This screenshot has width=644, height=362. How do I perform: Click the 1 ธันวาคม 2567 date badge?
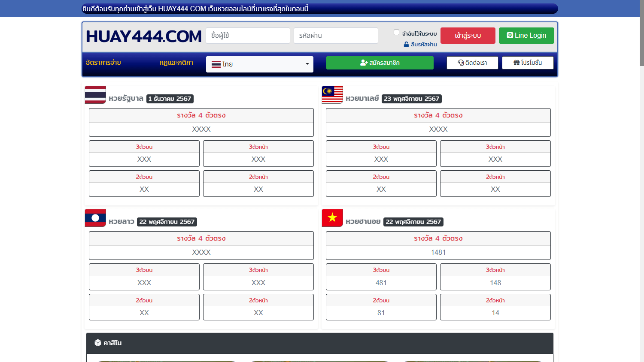point(170,99)
